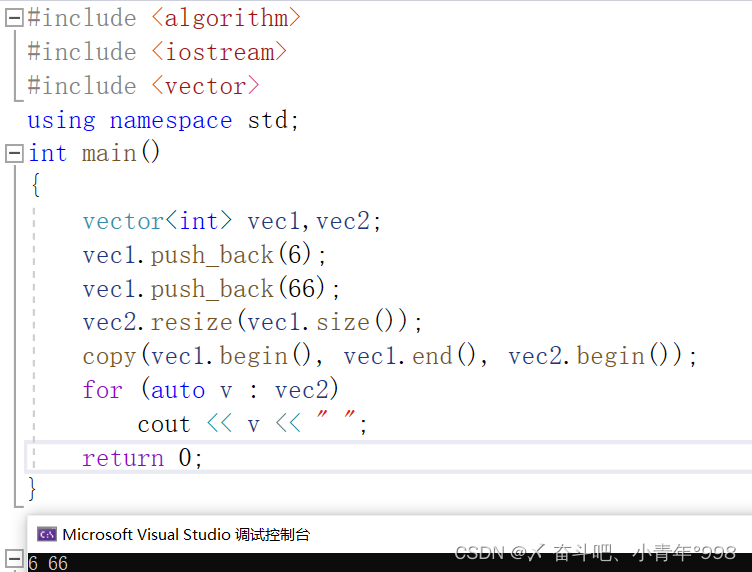Click the console output '6 66'
The height and width of the screenshot is (572, 752).
click(48, 563)
